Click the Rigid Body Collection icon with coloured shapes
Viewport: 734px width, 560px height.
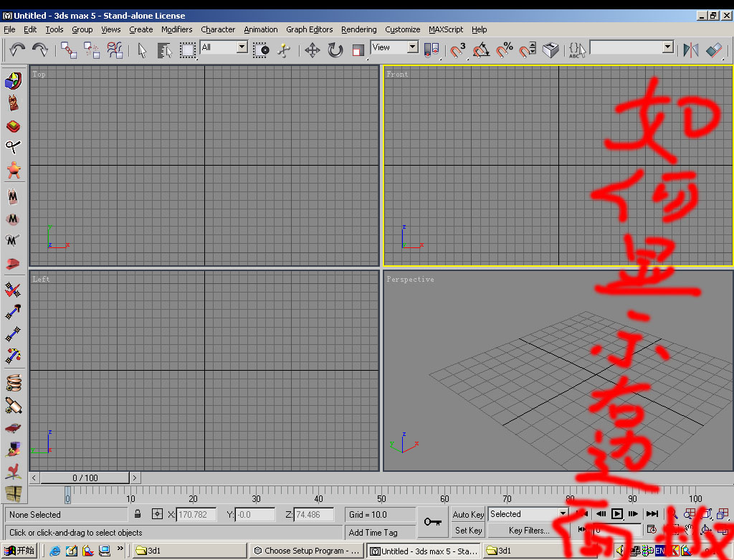[x=13, y=80]
